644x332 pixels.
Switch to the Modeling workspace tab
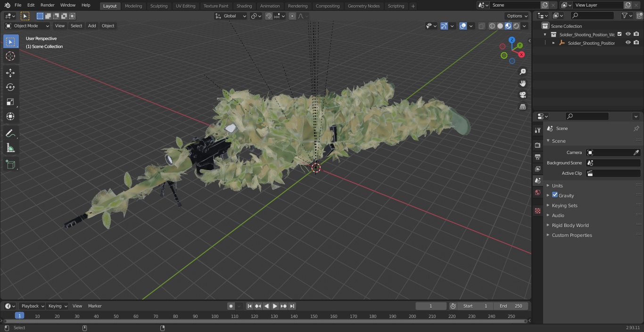click(133, 6)
